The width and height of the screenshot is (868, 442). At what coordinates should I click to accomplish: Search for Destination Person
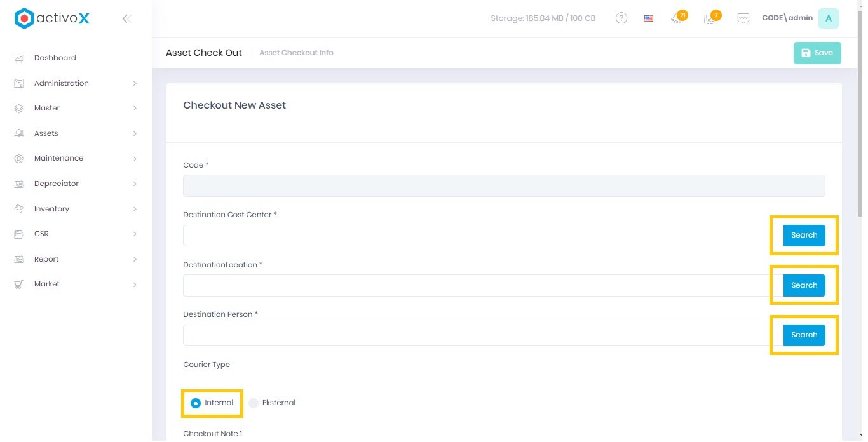804,335
